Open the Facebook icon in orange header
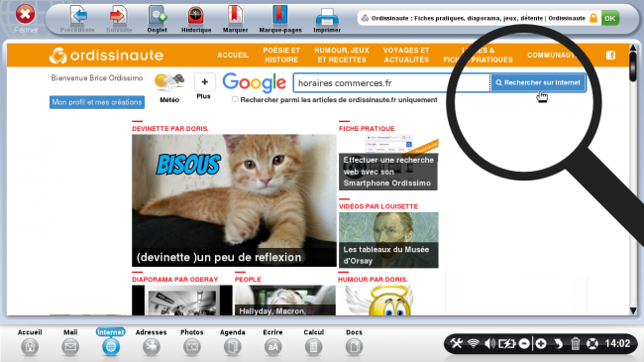This screenshot has width=644, height=362. tap(610, 56)
